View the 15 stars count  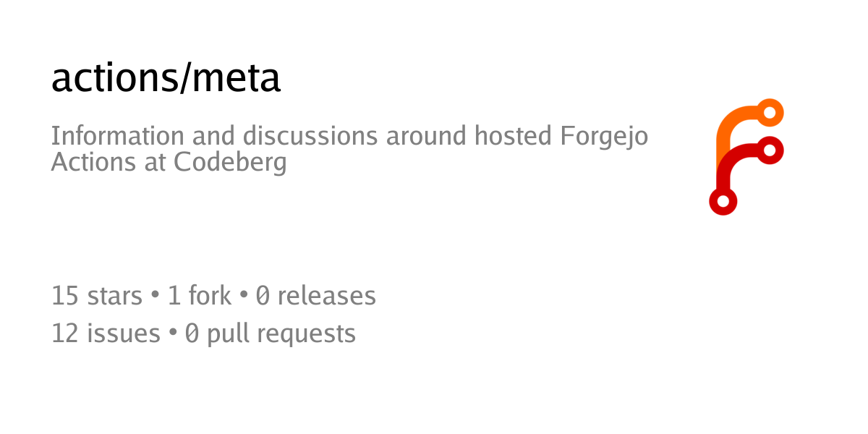point(97,296)
